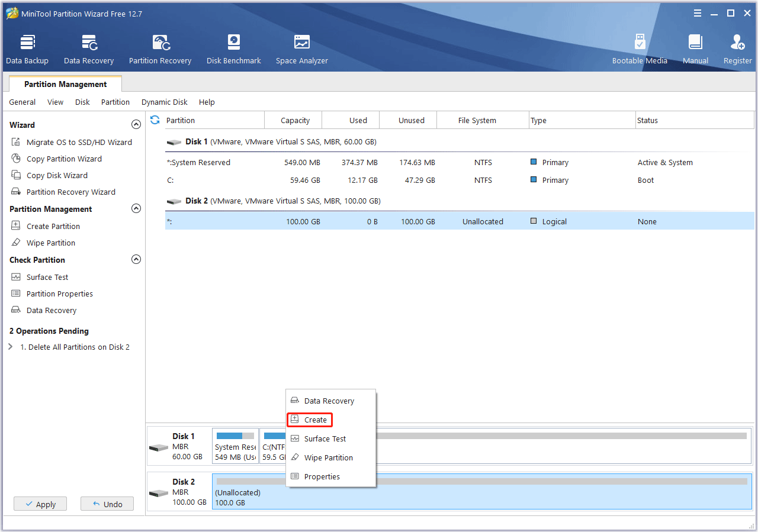
Task: Sort by Partition column header
Action: [214, 120]
